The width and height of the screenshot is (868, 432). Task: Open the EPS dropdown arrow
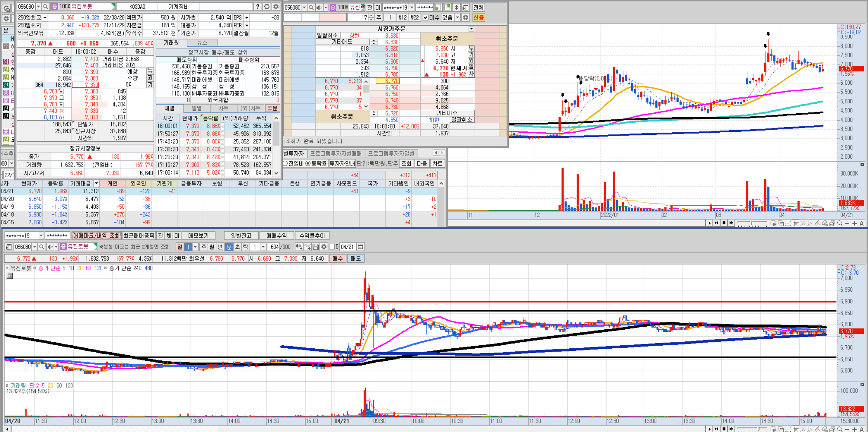pyautogui.click(x=246, y=18)
